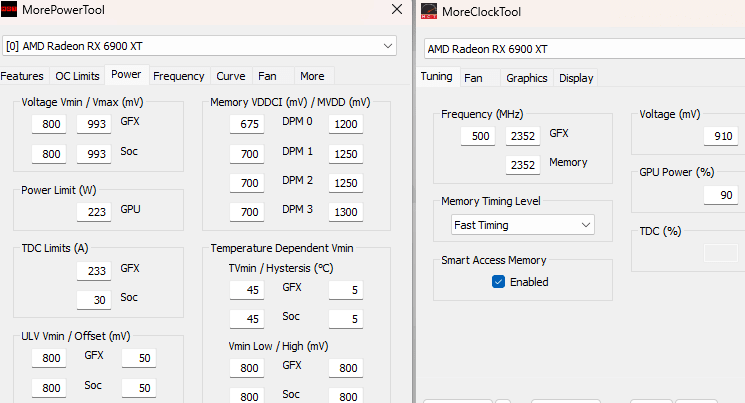Click the DPM 2 MVDD field
745x403 pixels.
pyautogui.click(x=346, y=183)
